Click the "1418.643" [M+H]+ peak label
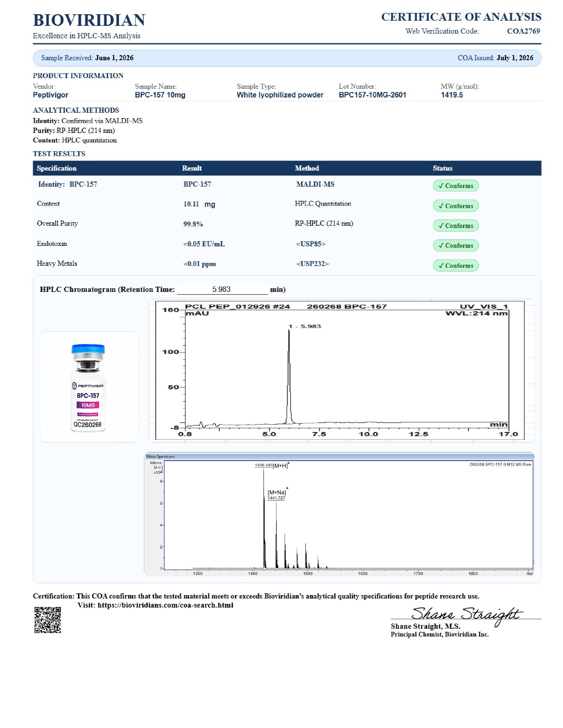 263,465
